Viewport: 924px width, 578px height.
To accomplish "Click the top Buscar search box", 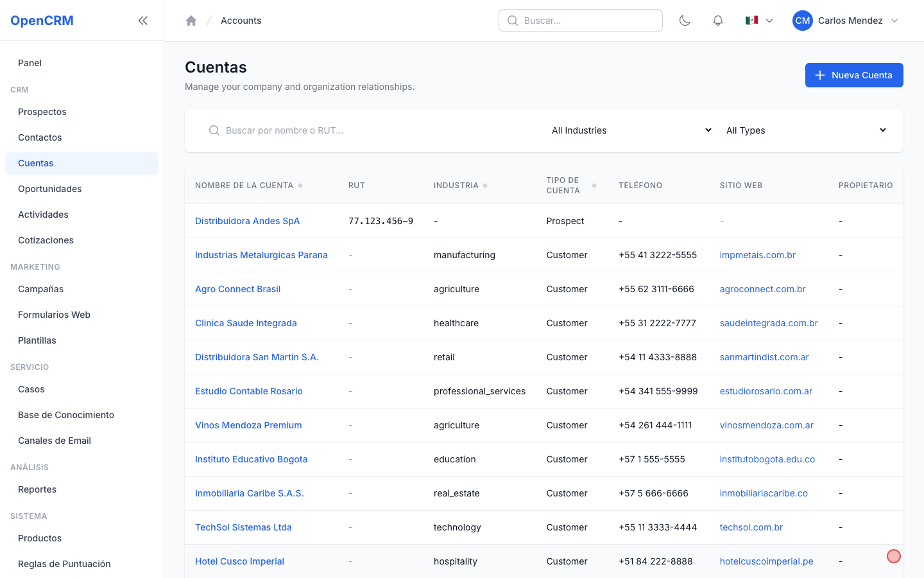I will tap(581, 21).
